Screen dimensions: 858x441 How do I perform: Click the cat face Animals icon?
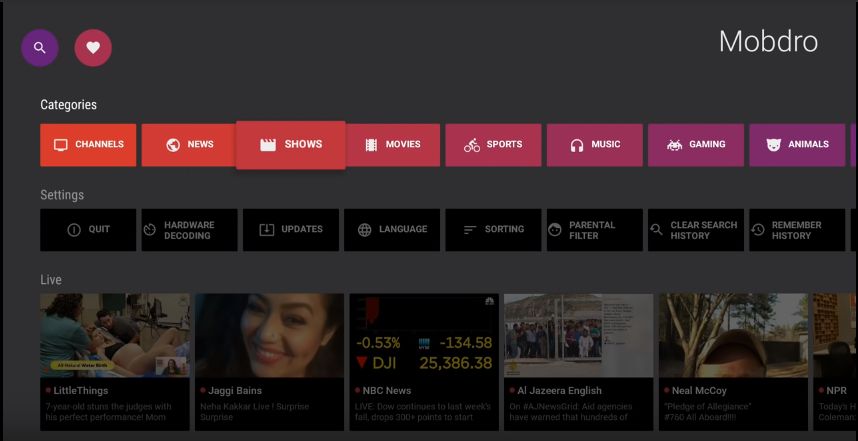click(774, 145)
